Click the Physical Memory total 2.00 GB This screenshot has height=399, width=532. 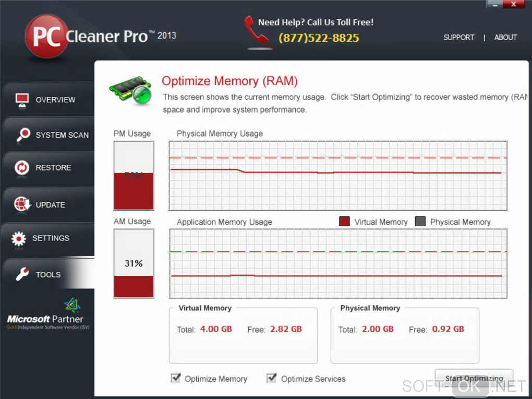(x=378, y=329)
